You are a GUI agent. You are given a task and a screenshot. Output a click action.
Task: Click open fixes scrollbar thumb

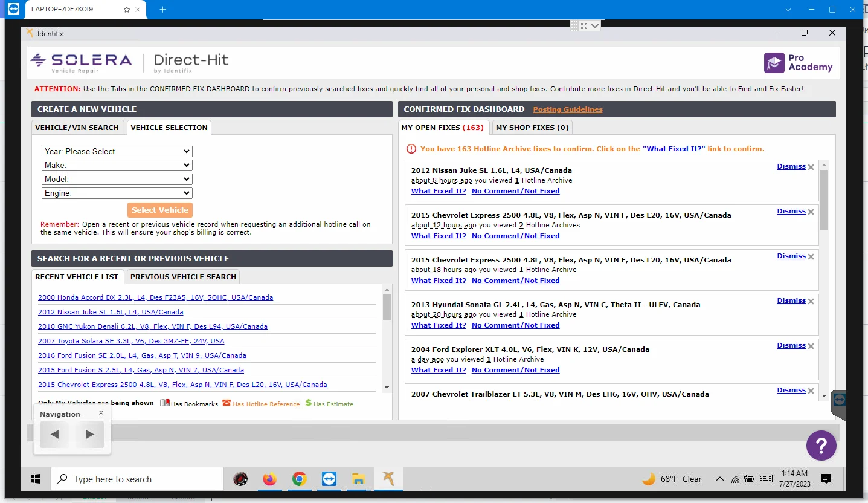point(825,200)
